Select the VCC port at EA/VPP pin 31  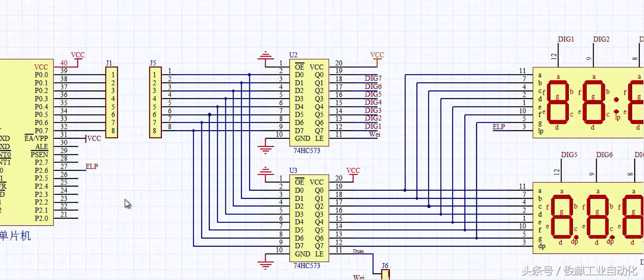point(93,138)
